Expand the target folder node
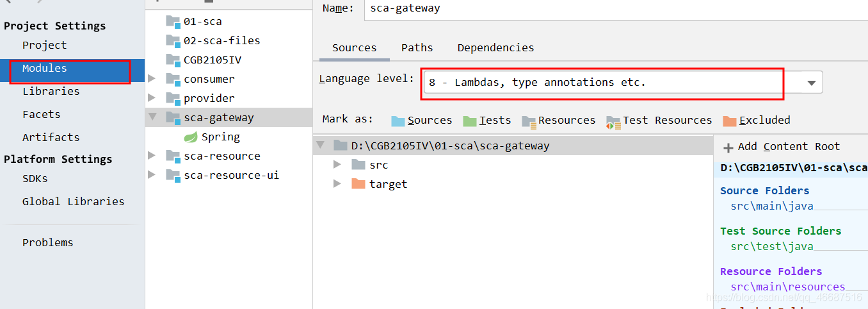 point(337,184)
